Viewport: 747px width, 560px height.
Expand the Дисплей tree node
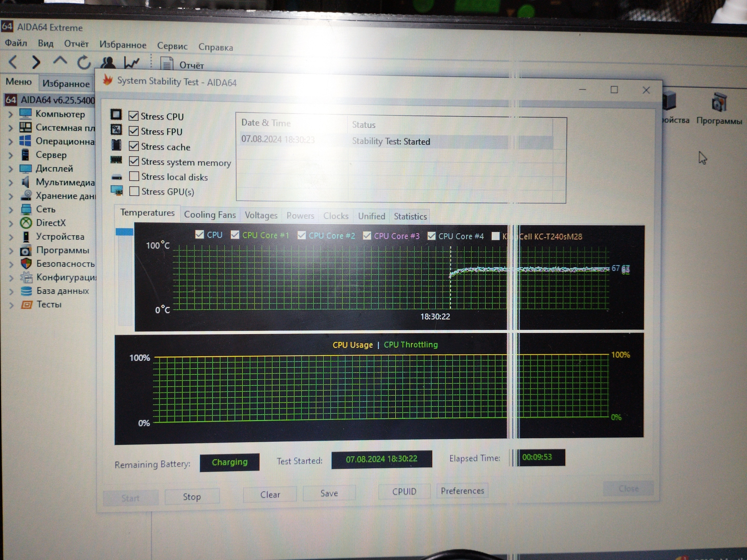pos(11,169)
